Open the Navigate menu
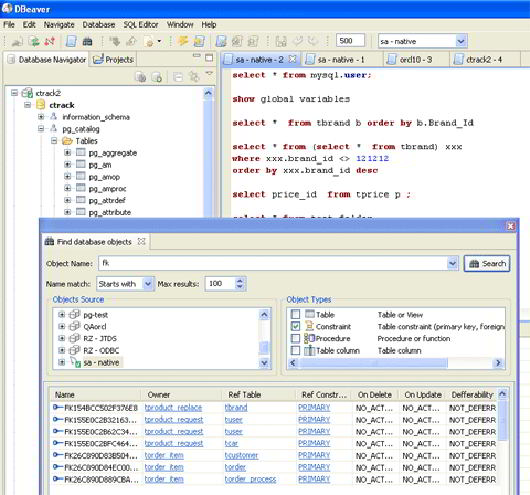This screenshot has height=495, width=530. pos(59,25)
